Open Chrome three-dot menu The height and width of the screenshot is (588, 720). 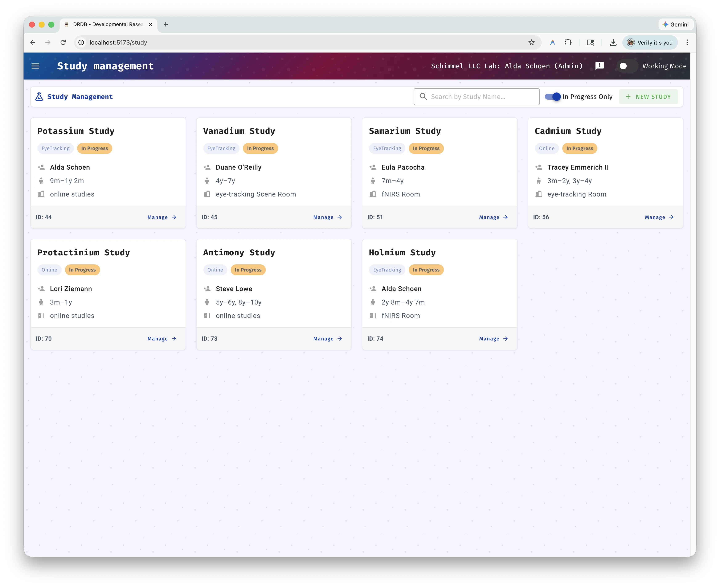687,42
